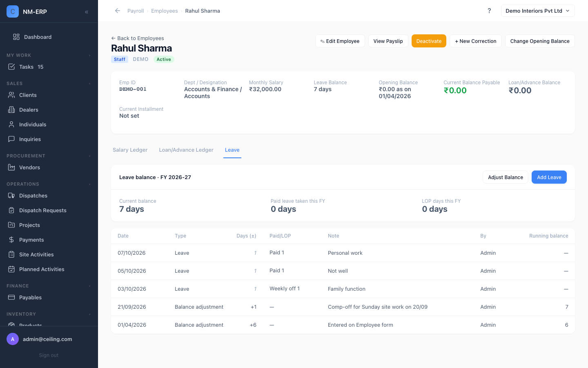This screenshot has width=588, height=368.
Task: Open Payments dollar icon
Action: pyautogui.click(x=11, y=240)
